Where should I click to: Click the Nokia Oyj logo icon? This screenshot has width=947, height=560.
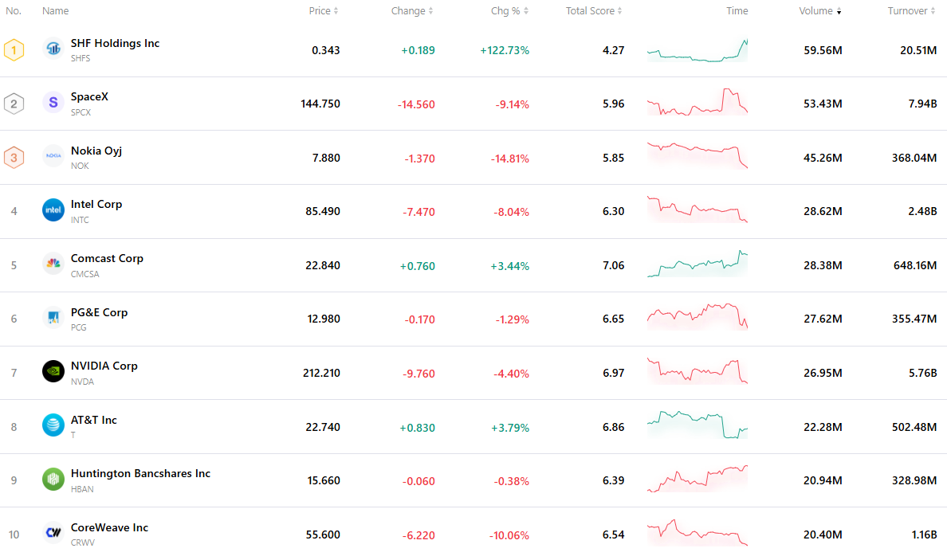tap(53, 156)
